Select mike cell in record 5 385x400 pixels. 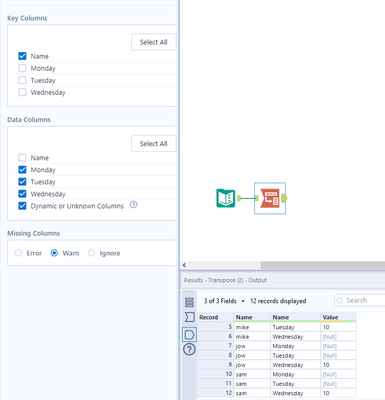pos(252,327)
